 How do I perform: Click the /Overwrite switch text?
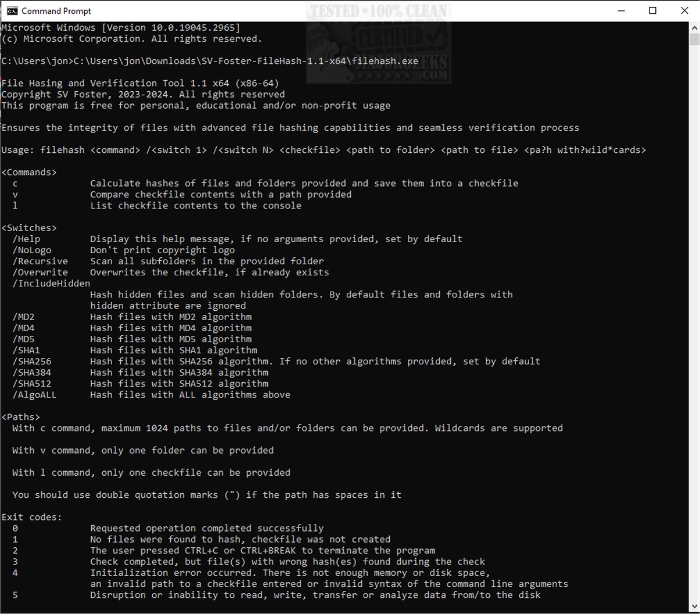coord(40,272)
